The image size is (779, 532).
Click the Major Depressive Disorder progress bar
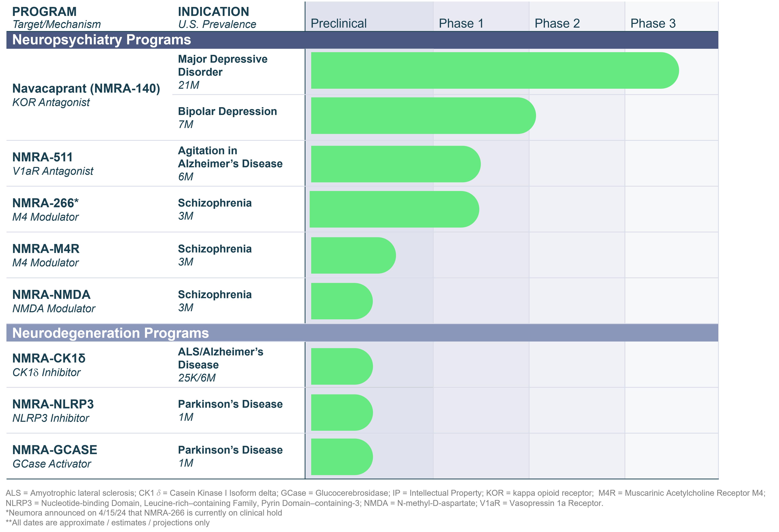[x=494, y=70]
